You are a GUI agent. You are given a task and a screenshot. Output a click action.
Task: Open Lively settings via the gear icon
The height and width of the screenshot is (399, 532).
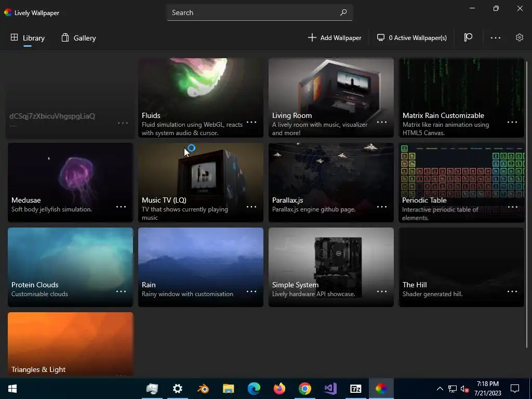click(520, 37)
